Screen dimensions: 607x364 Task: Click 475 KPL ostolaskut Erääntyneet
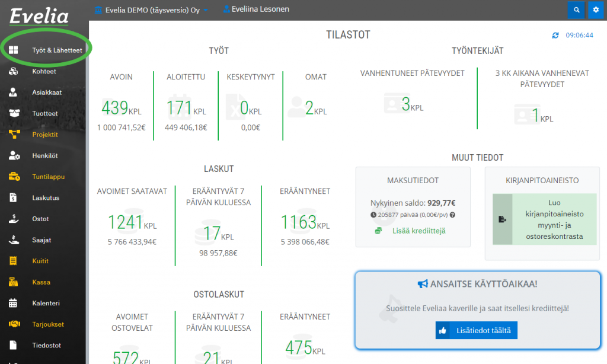coord(305,347)
